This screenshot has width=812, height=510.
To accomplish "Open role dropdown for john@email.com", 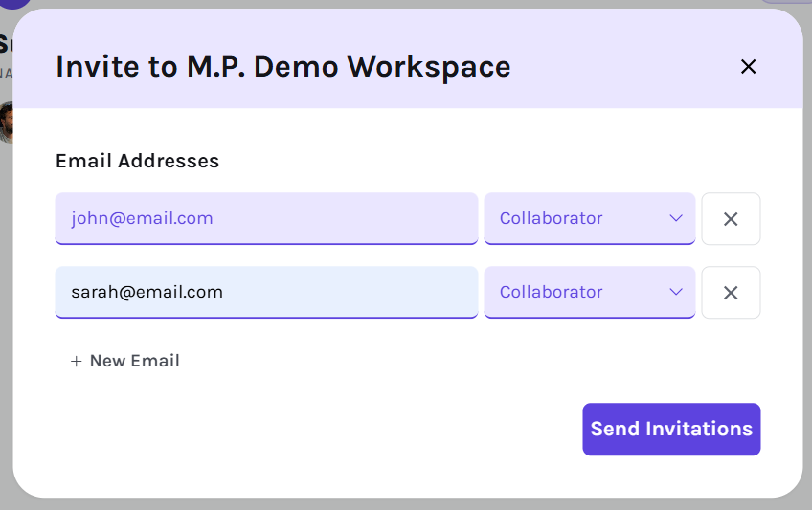I will point(589,219).
